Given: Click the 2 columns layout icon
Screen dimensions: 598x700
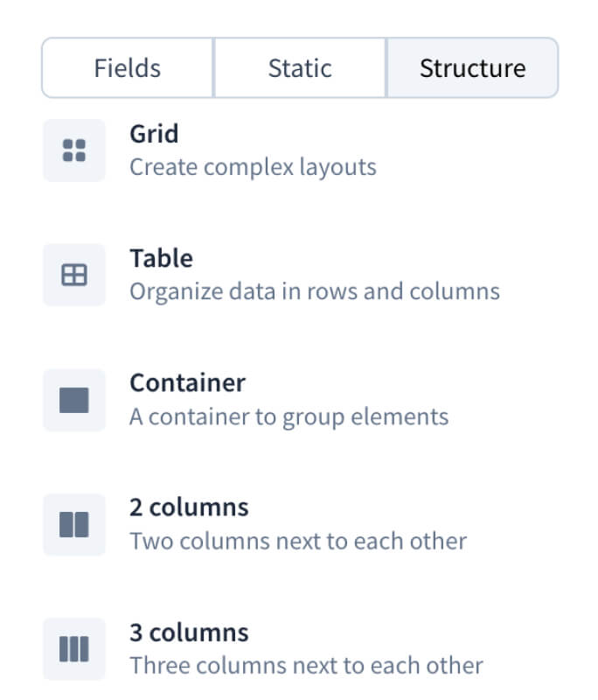Looking at the screenshot, I should coord(74,525).
